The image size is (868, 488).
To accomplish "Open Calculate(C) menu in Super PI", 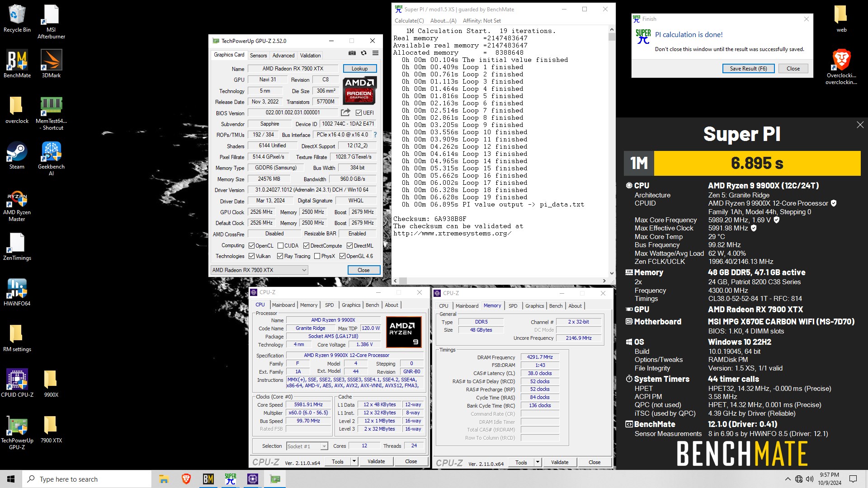I will coord(409,21).
